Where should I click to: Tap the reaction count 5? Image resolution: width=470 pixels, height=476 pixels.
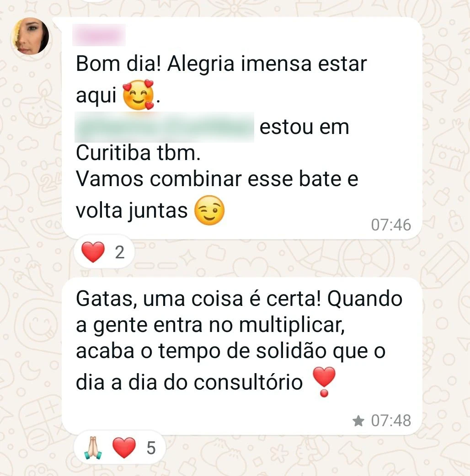(151, 448)
